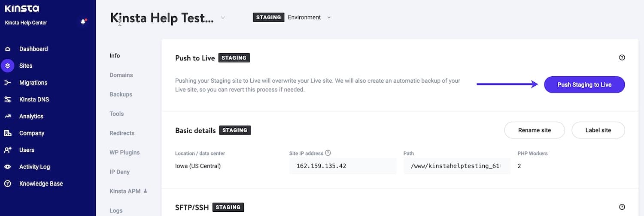
Task: Click the Label site button
Action: coord(598,130)
